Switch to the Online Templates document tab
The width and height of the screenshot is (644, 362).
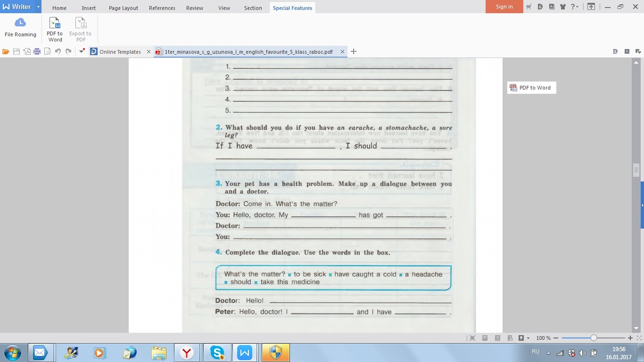[120, 52]
